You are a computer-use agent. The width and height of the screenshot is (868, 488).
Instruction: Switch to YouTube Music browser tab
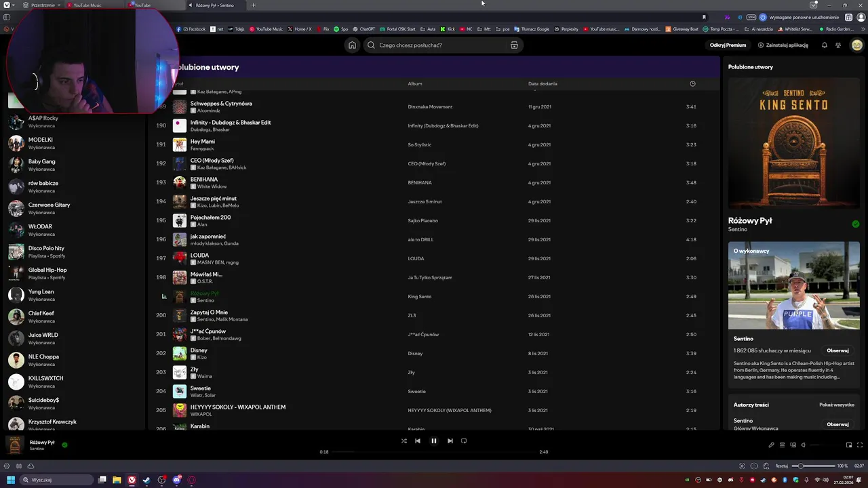[x=95, y=5]
